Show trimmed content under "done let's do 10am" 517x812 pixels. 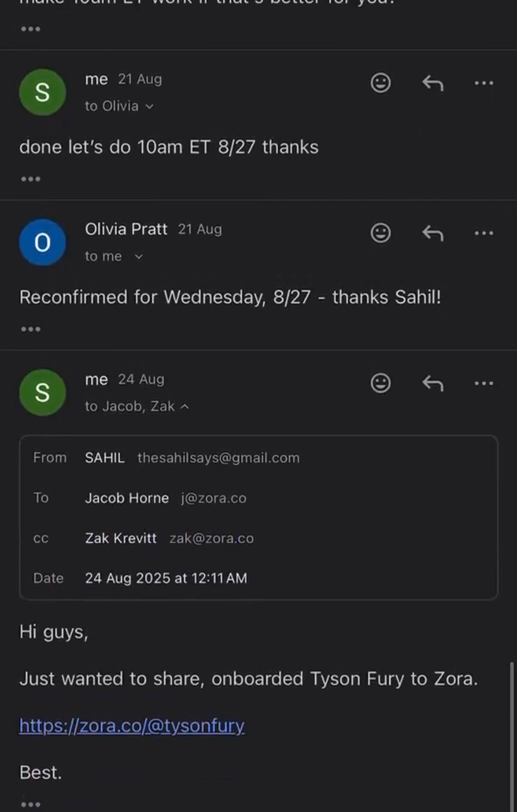pyautogui.click(x=31, y=179)
